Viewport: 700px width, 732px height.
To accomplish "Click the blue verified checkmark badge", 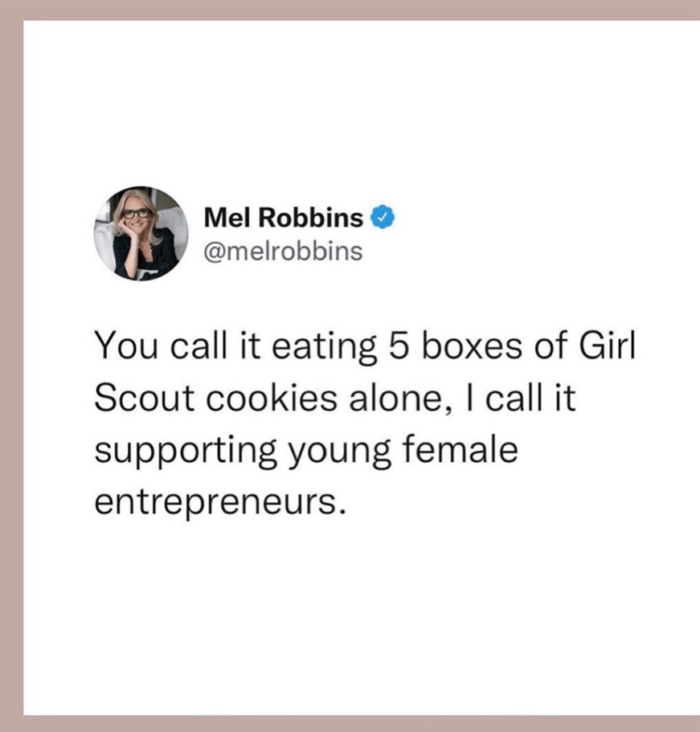I will [382, 217].
